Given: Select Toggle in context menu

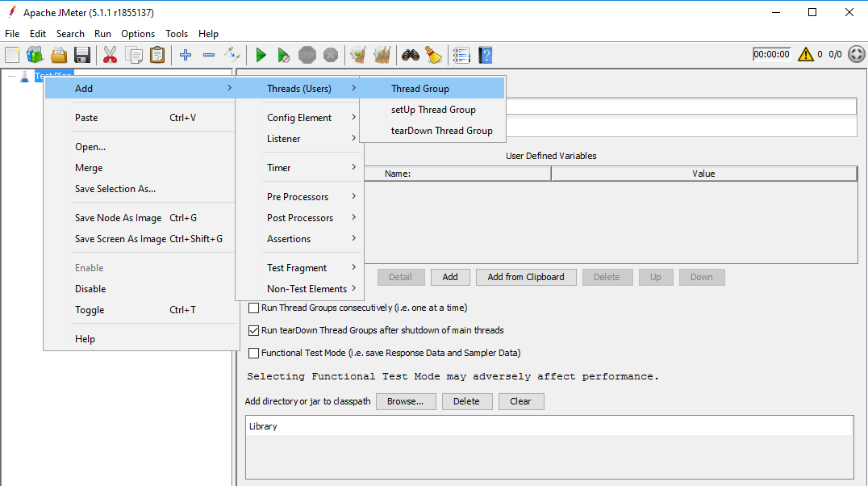Looking at the screenshot, I should (x=141, y=310).
